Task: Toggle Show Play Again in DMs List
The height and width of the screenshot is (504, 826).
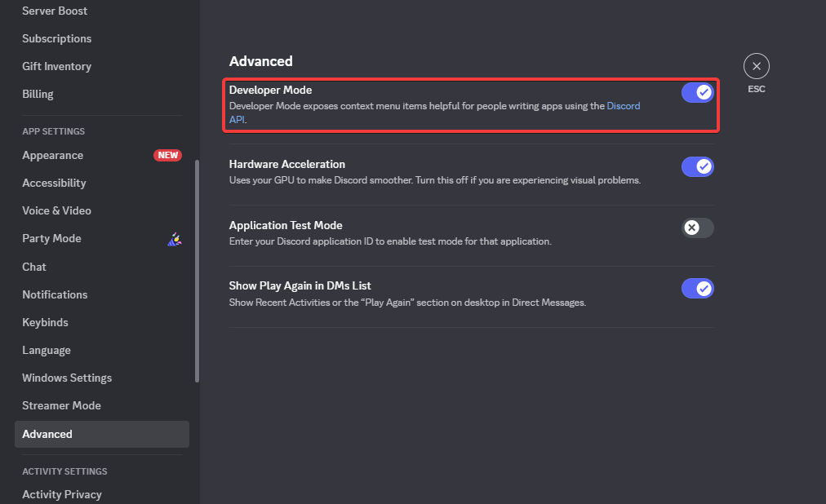Action: click(x=698, y=288)
